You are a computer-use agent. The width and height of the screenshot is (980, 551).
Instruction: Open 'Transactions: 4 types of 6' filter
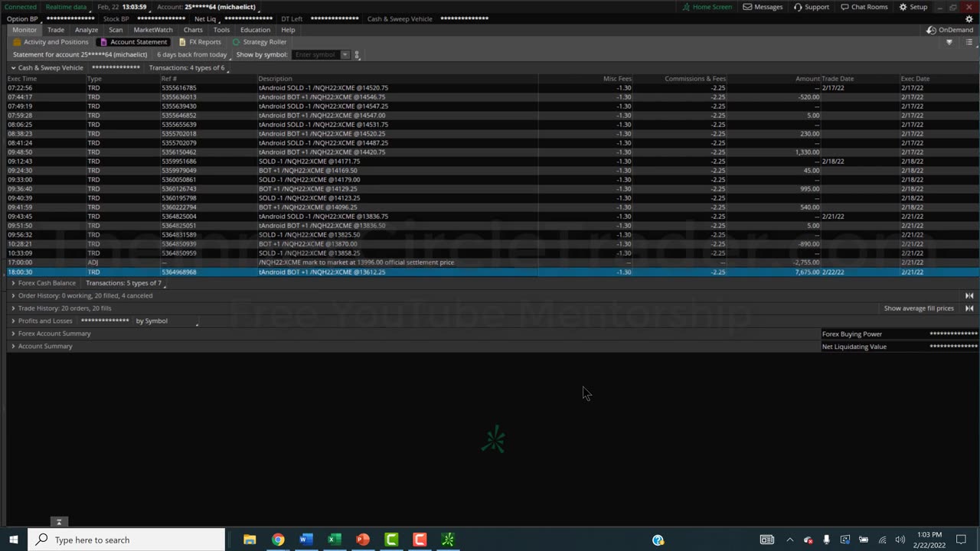[187, 68]
